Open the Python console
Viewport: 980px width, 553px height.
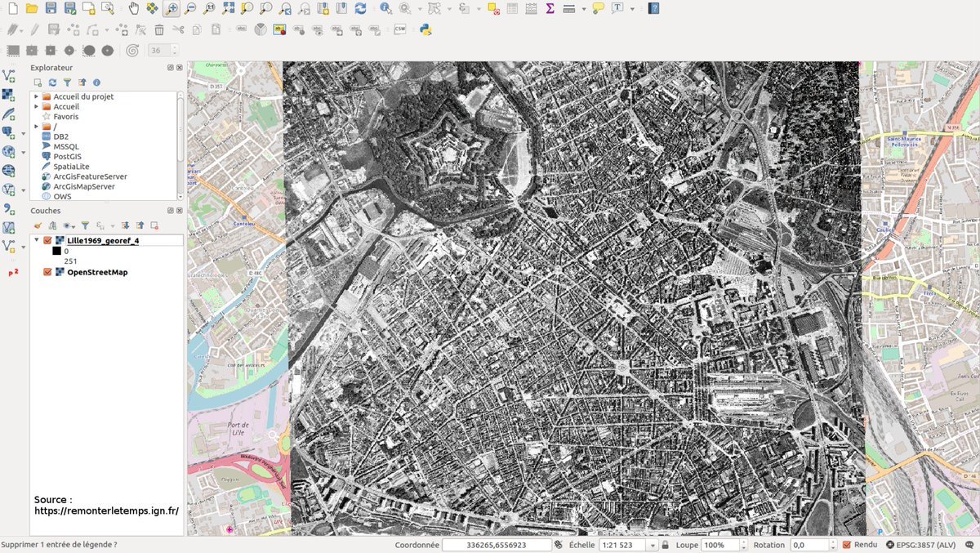coord(425,29)
